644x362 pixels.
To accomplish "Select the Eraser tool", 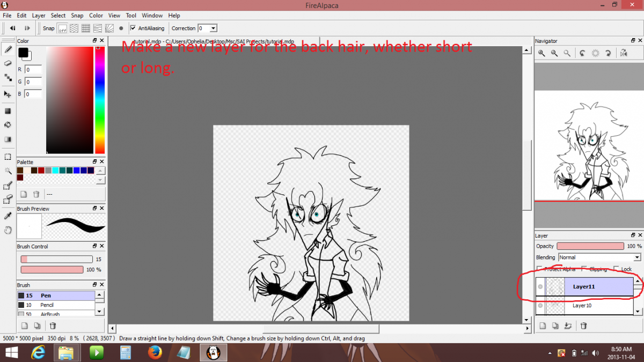I will 8,63.
